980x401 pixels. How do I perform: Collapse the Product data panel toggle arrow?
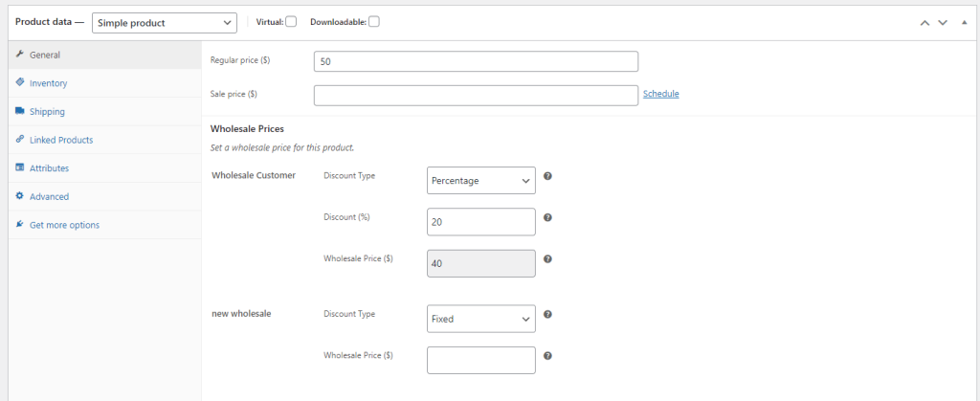[964, 22]
